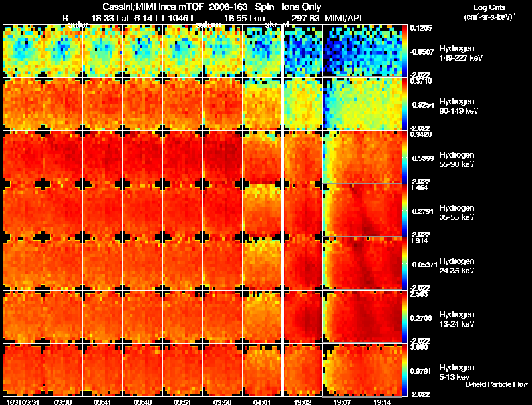Click the color bar beside Hydrogen 55-90 keV

tap(404, 157)
